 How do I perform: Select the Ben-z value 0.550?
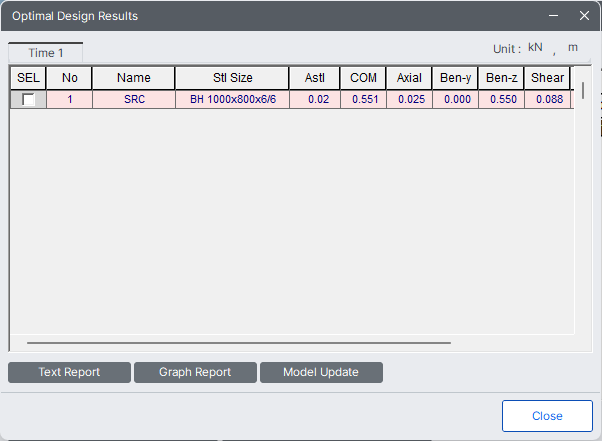(501, 99)
